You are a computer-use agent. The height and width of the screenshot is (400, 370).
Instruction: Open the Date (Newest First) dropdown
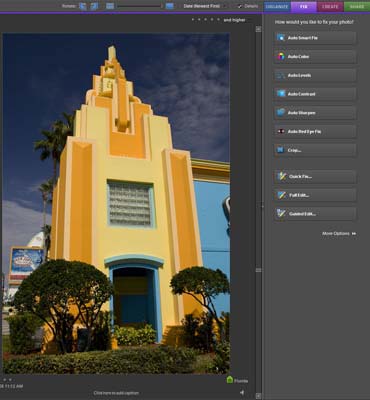(x=204, y=6)
